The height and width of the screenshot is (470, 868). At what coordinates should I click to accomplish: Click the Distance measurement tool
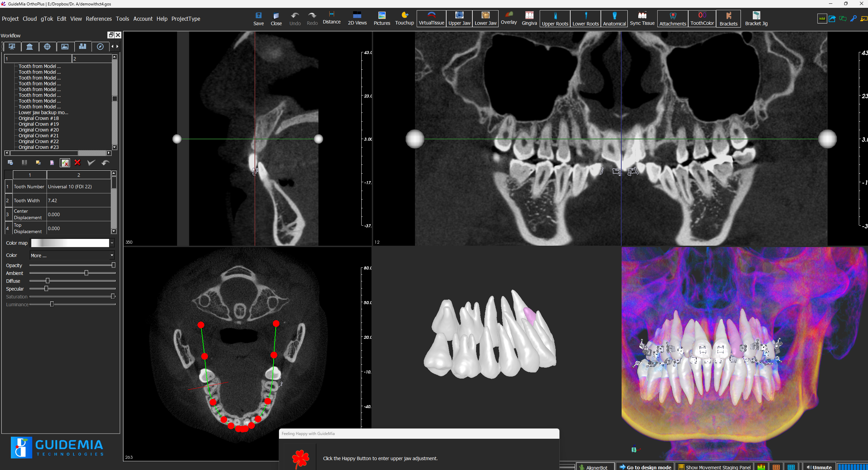331,18
